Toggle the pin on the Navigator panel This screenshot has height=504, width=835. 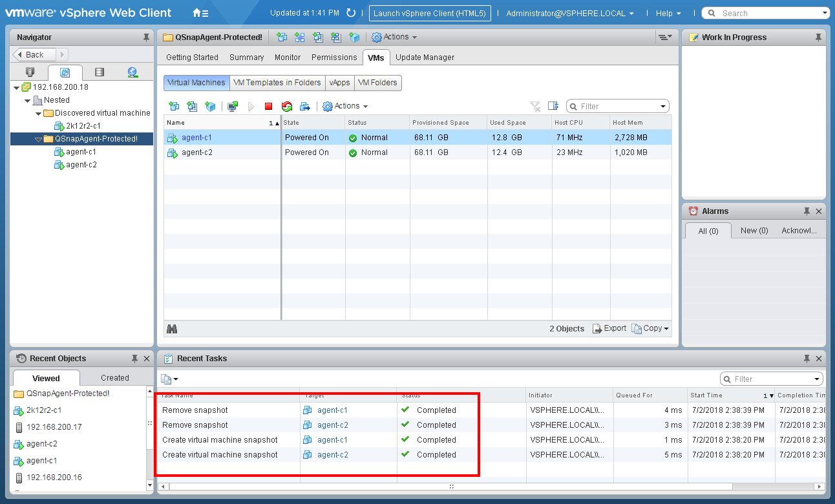(147, 37)
